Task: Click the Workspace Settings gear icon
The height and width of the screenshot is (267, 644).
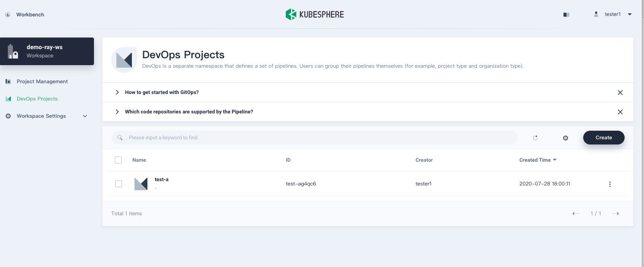Action: click(8, 116)
